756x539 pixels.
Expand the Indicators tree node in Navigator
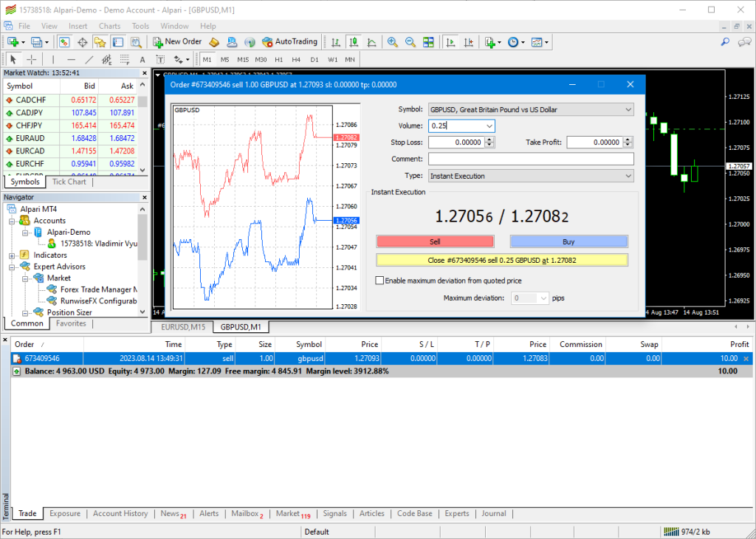13,255
